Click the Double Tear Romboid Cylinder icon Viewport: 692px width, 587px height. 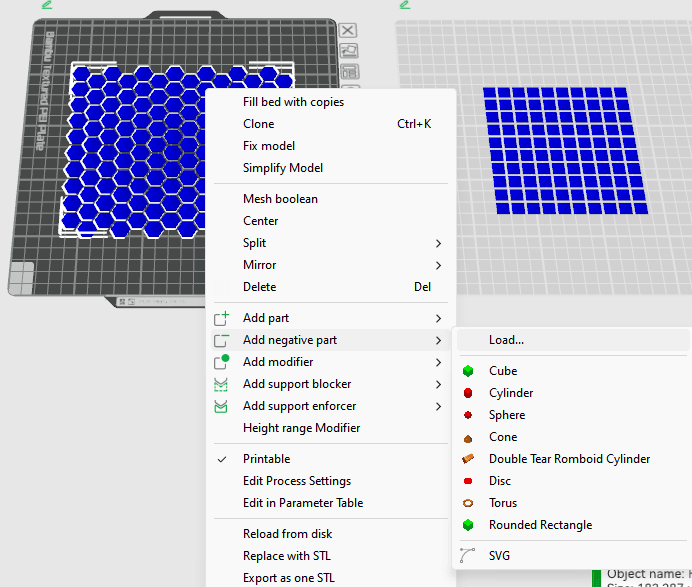click(468, 459)
